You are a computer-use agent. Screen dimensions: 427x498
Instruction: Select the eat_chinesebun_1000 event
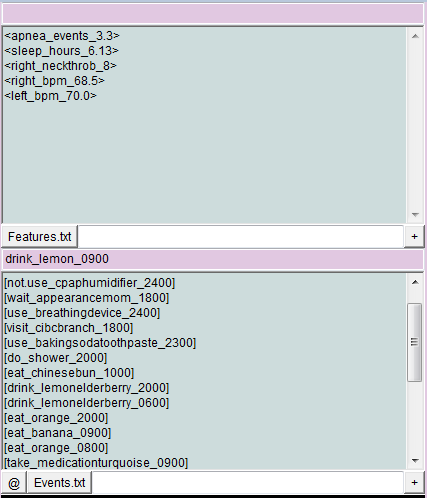69,373
